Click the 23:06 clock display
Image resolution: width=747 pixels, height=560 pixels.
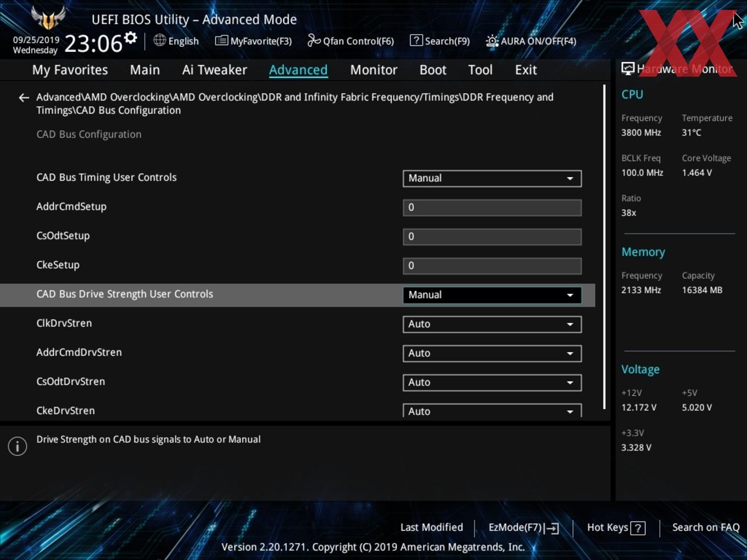(x=93, y=43)
